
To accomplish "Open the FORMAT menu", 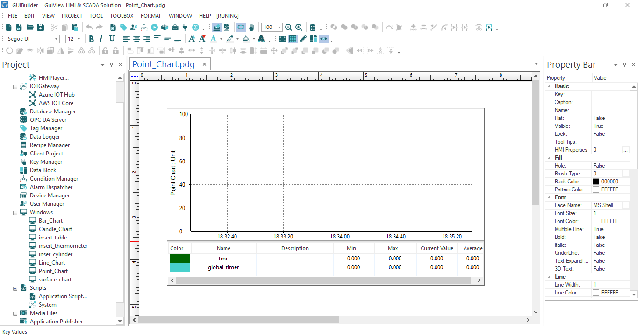I will (151, 16).
